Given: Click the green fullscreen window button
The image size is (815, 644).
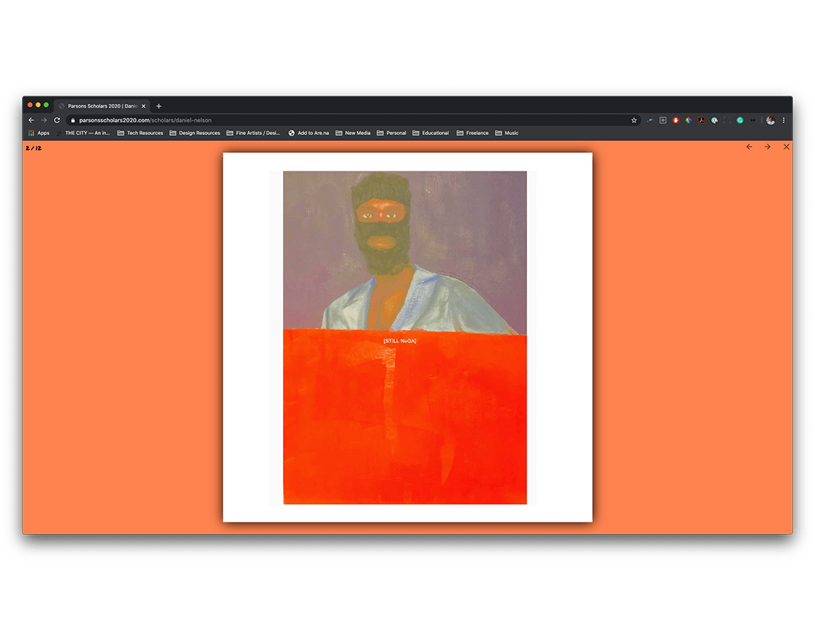Looking at the screenshot, I should tap(46, 105).
